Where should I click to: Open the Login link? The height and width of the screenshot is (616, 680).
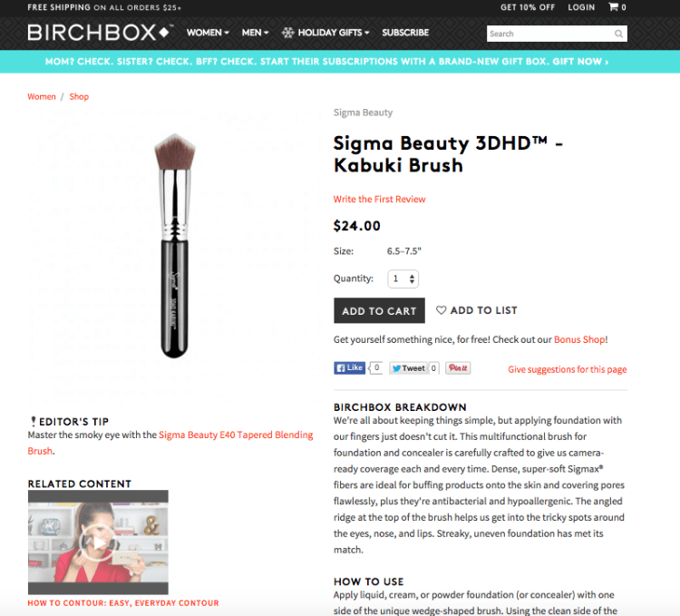581,7
